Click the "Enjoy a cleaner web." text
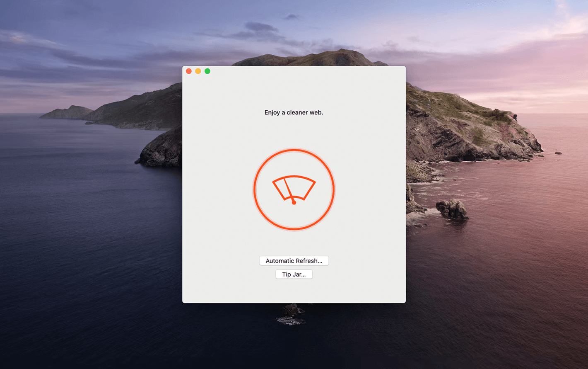The image size is (588, 369). point(294,112)
